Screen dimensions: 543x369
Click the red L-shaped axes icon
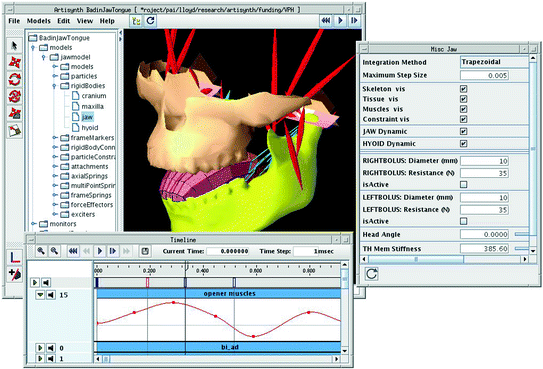pos(15,257)
